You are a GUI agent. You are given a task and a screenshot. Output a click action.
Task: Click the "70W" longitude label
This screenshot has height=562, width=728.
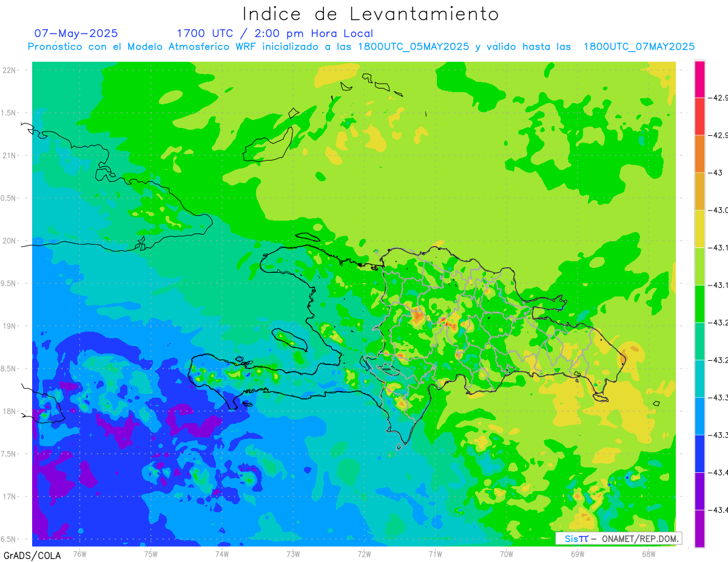point(507,554)
